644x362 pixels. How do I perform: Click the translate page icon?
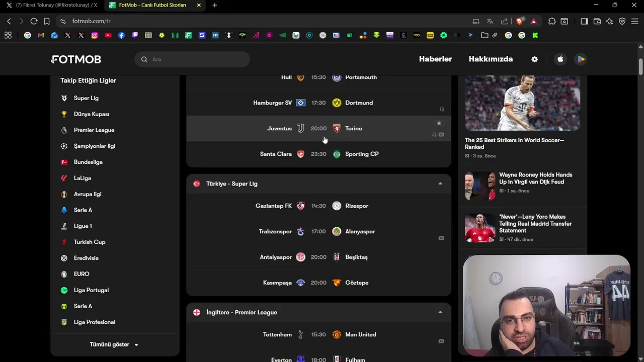tap(490, 21)
